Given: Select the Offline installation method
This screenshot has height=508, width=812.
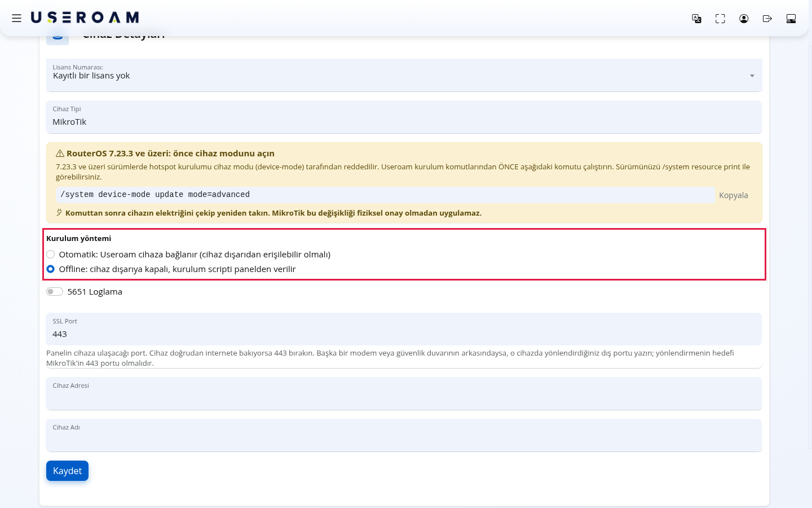Looking at the screenshot, I should (51, 269).
